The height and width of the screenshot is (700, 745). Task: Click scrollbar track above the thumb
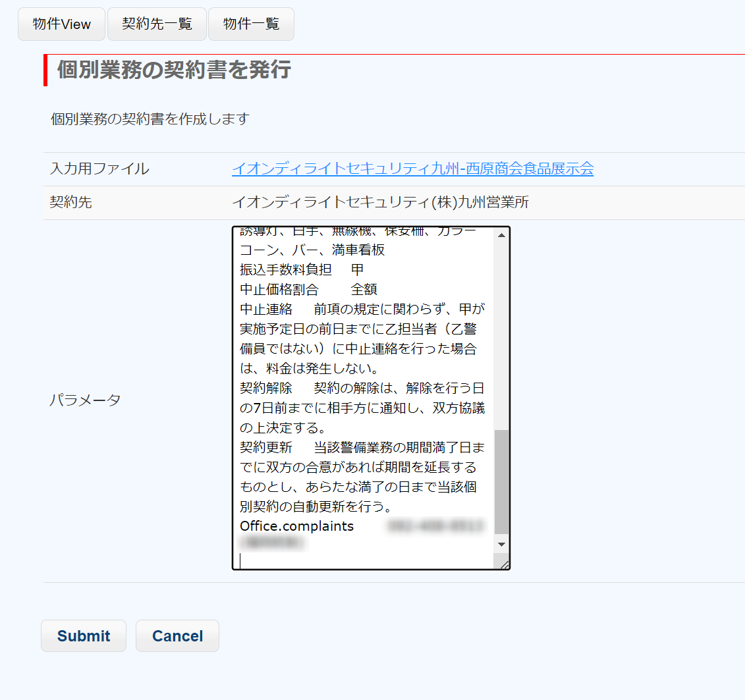[501, 329]
